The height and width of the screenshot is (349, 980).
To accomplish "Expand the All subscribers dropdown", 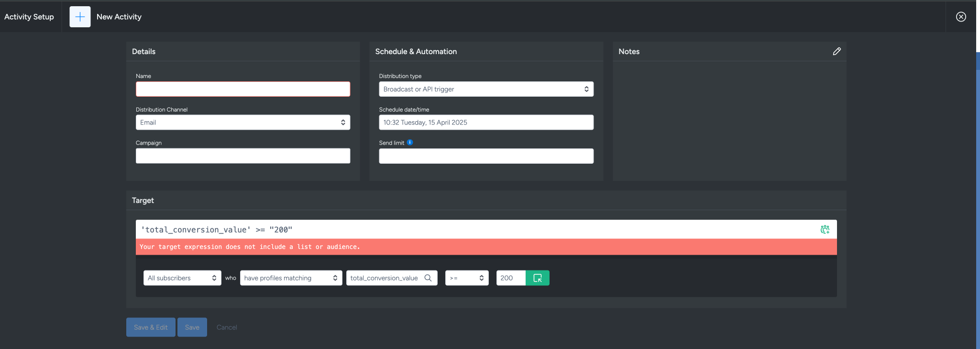I will 182,278.
